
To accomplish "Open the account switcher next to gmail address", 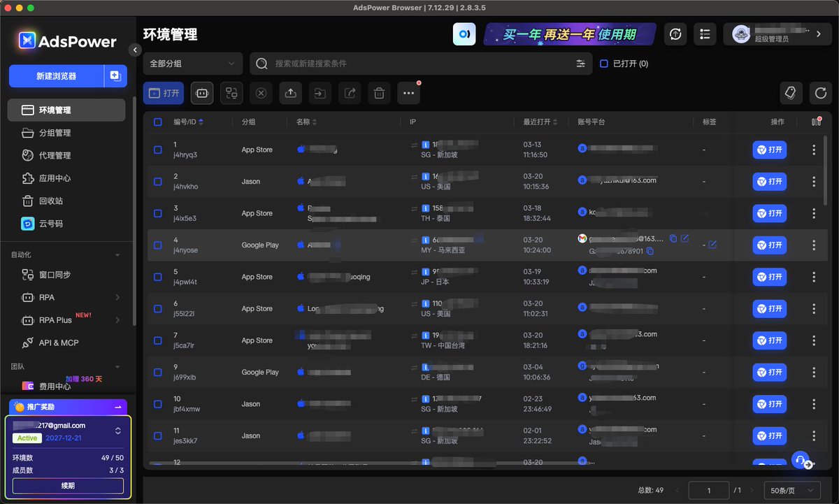I will 117,431.
